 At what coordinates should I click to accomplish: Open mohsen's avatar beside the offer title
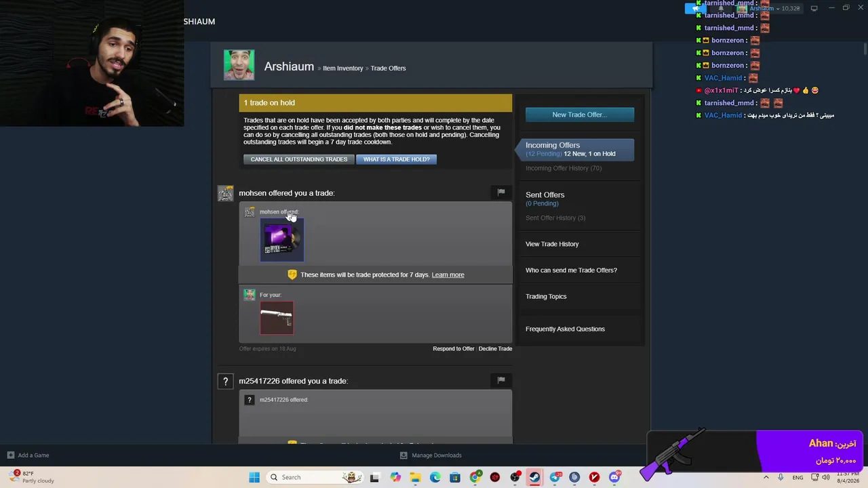click(x=225, y=193)
